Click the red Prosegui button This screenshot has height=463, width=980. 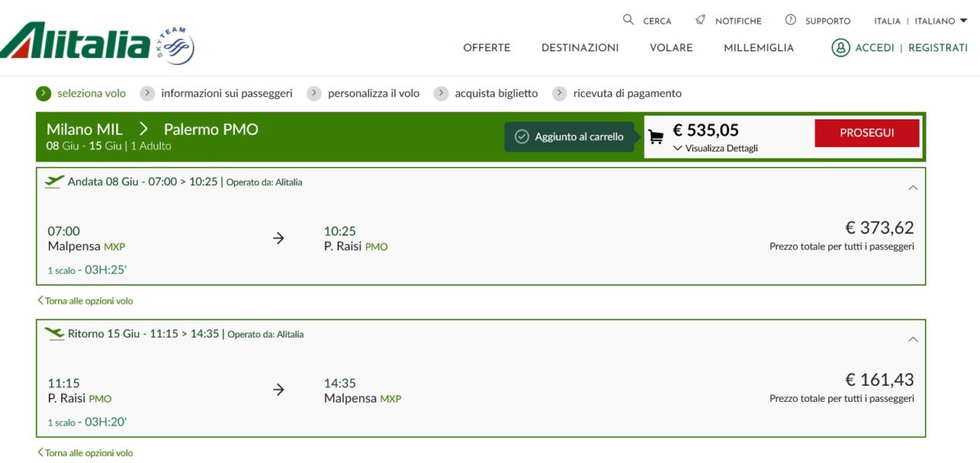(x=867, y=132)
